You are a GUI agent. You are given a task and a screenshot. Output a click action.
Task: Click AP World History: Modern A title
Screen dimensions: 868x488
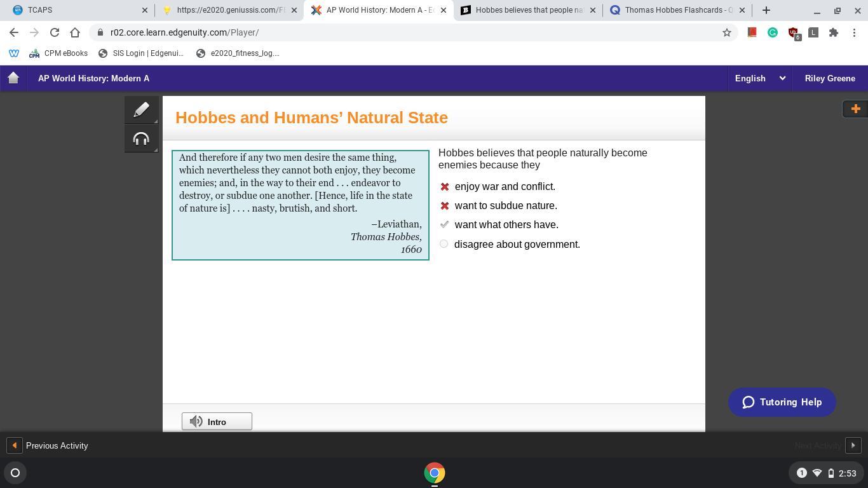click(x=93, y=78)
